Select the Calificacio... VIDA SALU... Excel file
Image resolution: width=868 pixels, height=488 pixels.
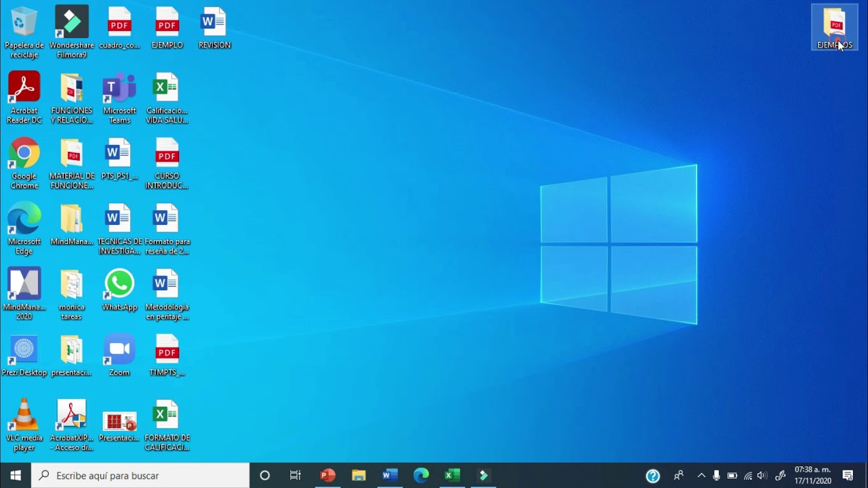pyautogui.click(x=167, y=98)
